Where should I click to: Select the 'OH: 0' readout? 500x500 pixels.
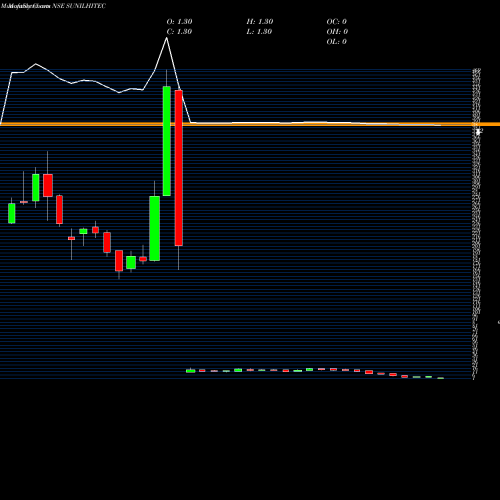[337, 32]
